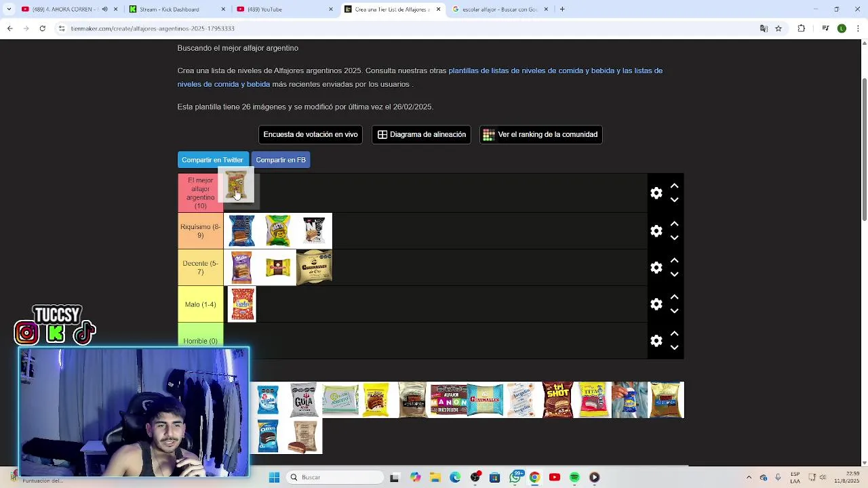Image resolution: width=868 pixels, height=488 pixels.
Task: Click the taskbar 'Buscar' search box
Action: pyautogui.click(x=336, y=477)
